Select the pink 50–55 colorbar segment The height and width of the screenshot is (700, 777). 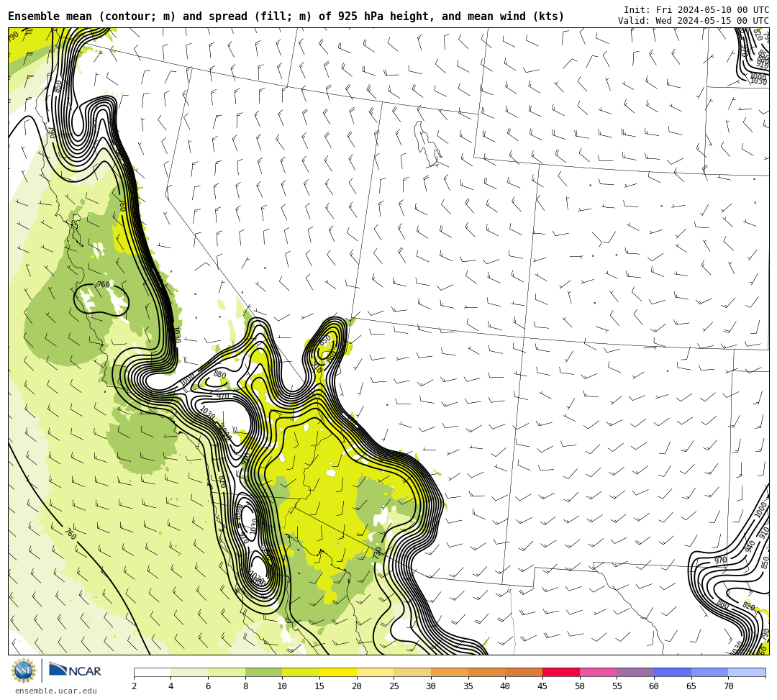click(x=598, y=672)
